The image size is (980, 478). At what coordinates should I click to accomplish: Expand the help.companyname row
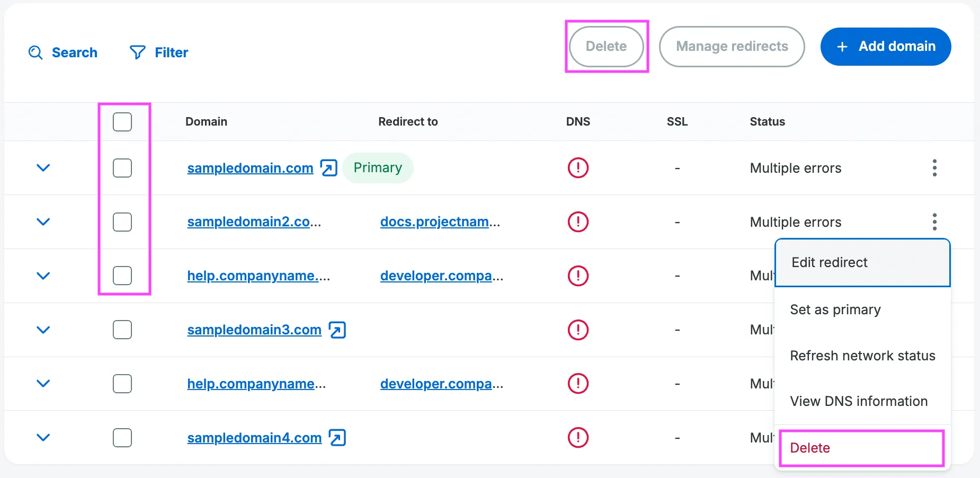[x=44, y=276]
